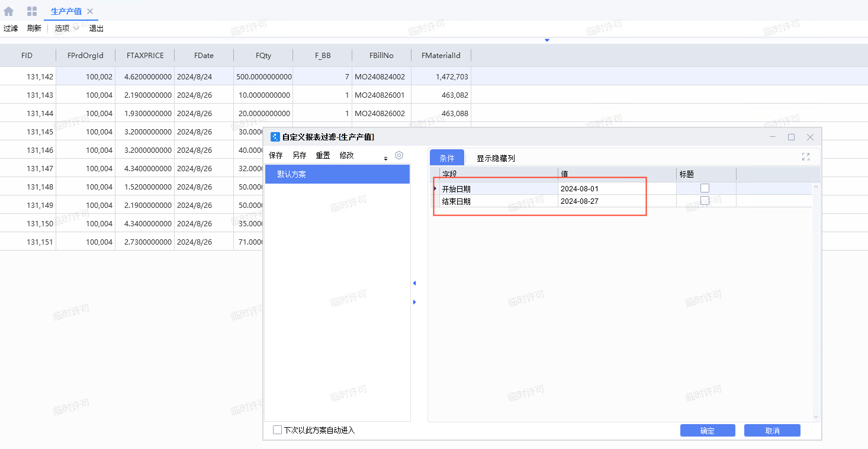Viewport: 868px width, 449px height.
Task: Collapse panel with left blue arrow
Action: tap(414, 284)
